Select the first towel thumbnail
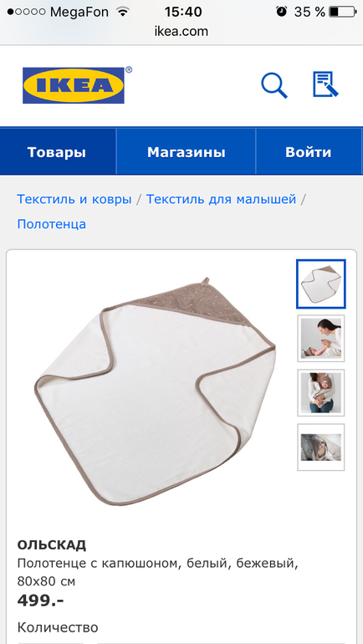 point(320,284)
